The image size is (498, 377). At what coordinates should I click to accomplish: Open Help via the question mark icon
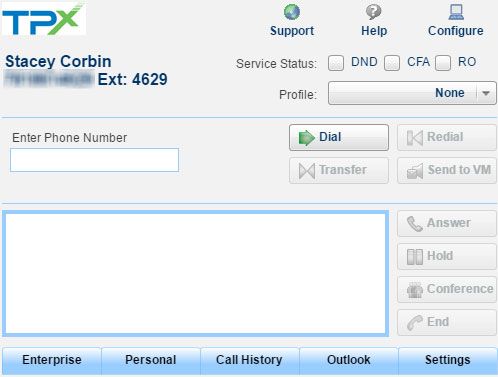click(373, 12)
